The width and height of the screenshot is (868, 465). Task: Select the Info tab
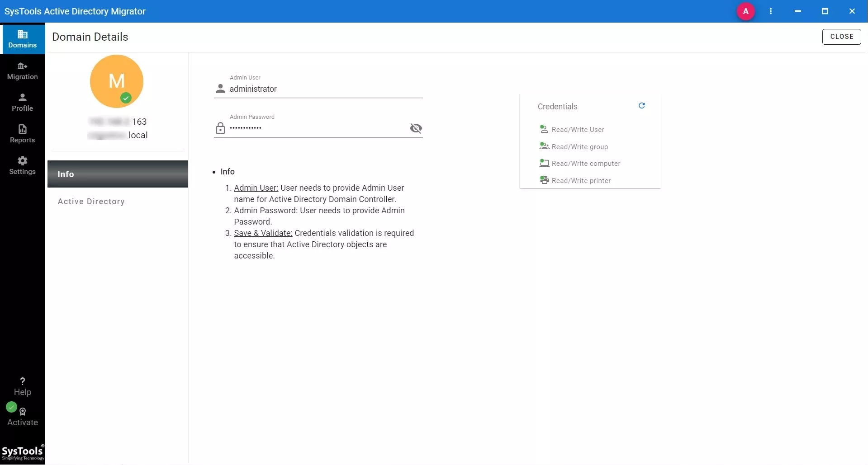(x=118, y=174)
